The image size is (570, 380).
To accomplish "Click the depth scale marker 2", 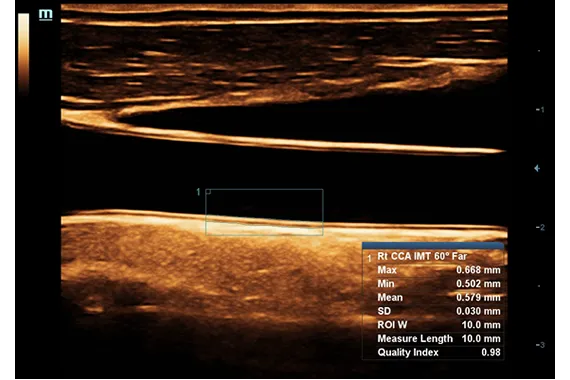I will click(540, 227).
